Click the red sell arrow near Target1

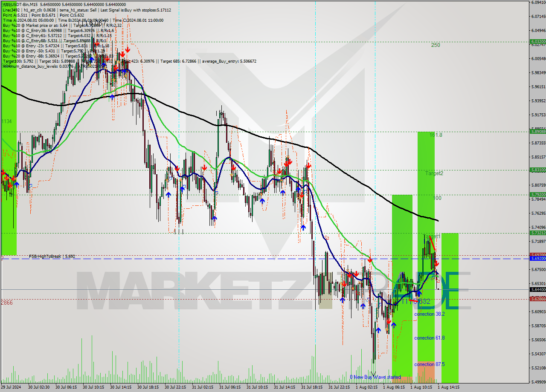point(436,264)
